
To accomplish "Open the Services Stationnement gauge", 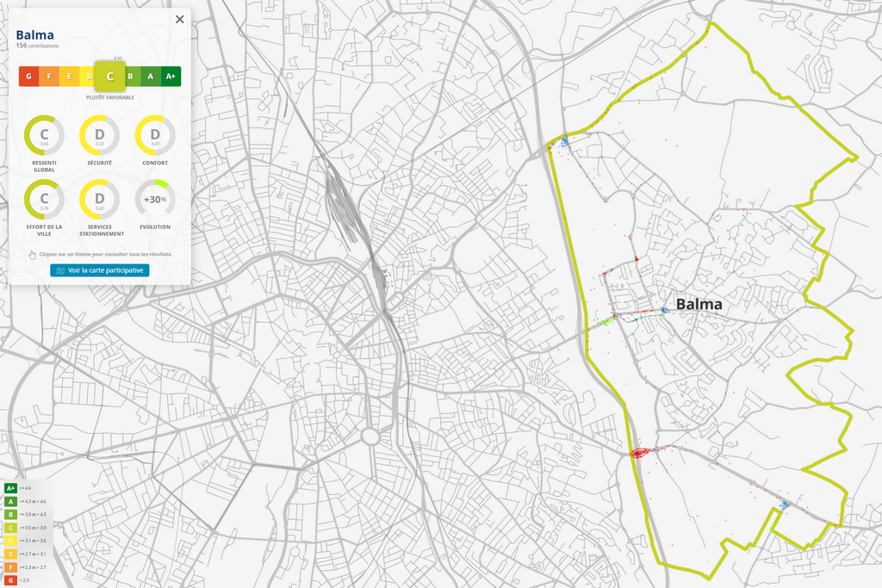I will (99, 199).
